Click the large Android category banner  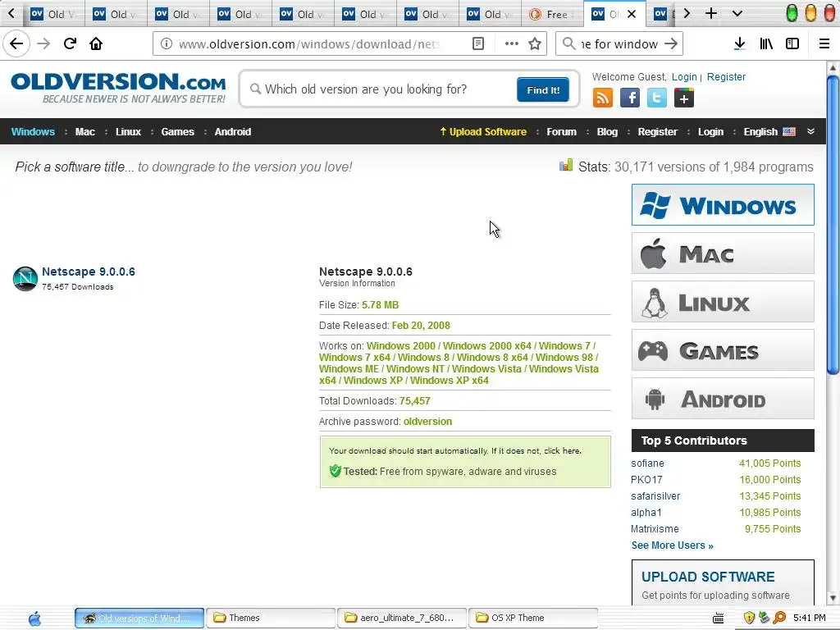click(x=723, y=399)
